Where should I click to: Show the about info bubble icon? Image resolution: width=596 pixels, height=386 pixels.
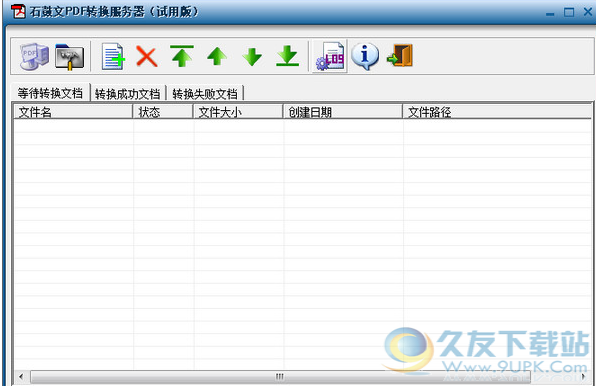pyautogui.click(x=365, y=56)
